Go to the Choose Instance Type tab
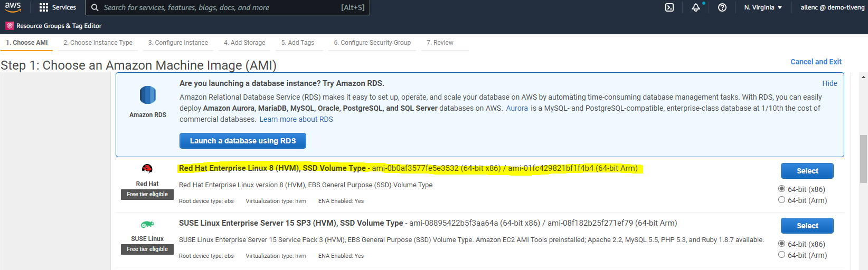The width and height of the screenshot is (868, 270). pyautogui.click(x=98, y=43)
